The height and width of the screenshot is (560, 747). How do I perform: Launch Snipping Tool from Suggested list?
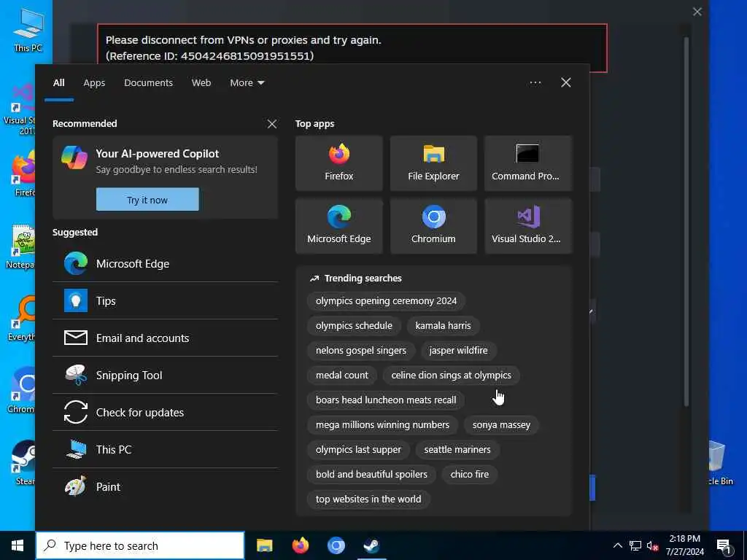click(x=166, y=376)
